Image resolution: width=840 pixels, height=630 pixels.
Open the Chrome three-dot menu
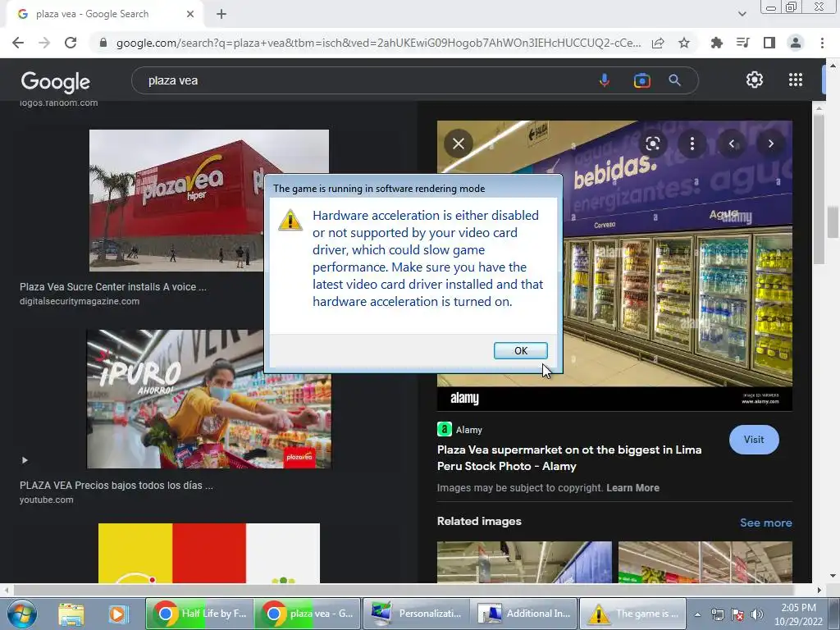click(822, 43)
